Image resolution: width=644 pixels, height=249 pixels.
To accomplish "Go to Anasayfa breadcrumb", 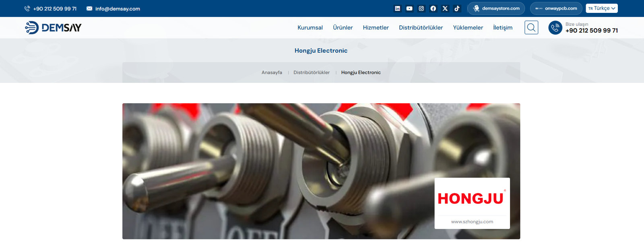I will pos(272,73).
